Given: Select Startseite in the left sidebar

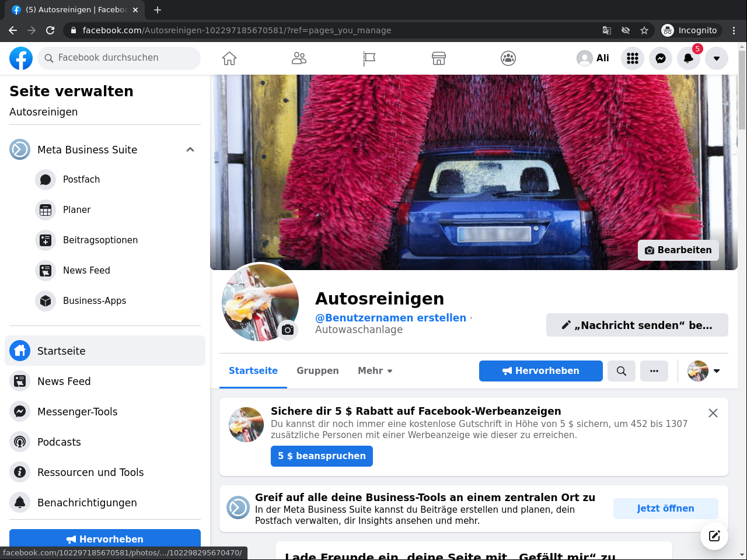Looking at the screenshot, I should point(105,351).
